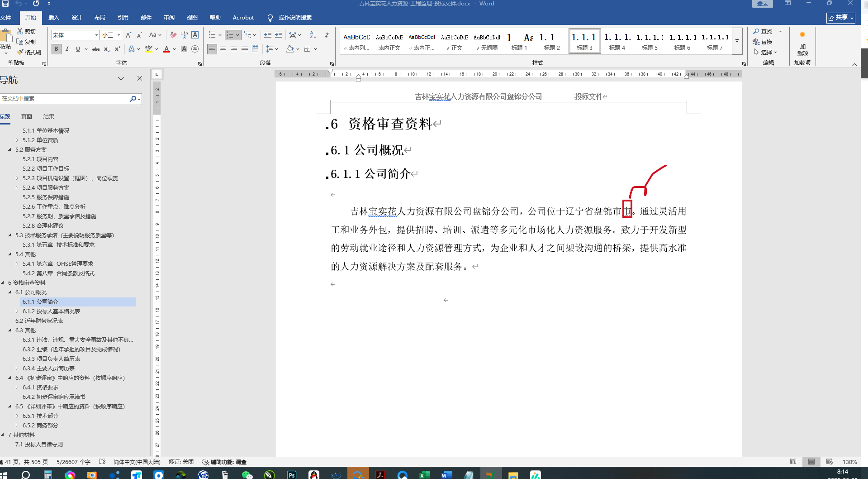Click the borders icon in paragraph group
The height and width of the screenshot is (479, 868).
pyautogui.click(x=308, y=49)
